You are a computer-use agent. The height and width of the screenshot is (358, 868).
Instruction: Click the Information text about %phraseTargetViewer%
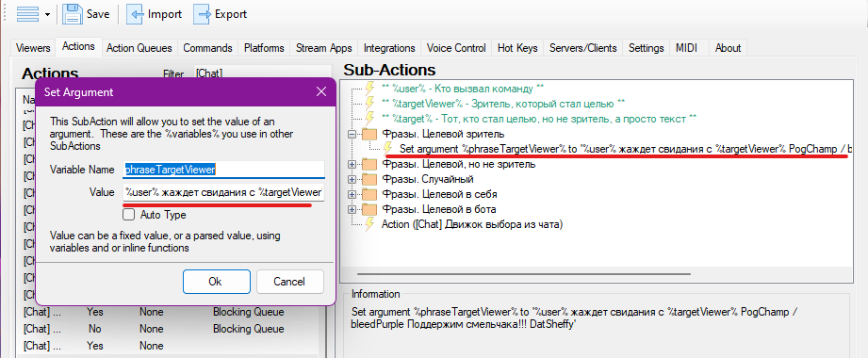(x=574, y=318)
